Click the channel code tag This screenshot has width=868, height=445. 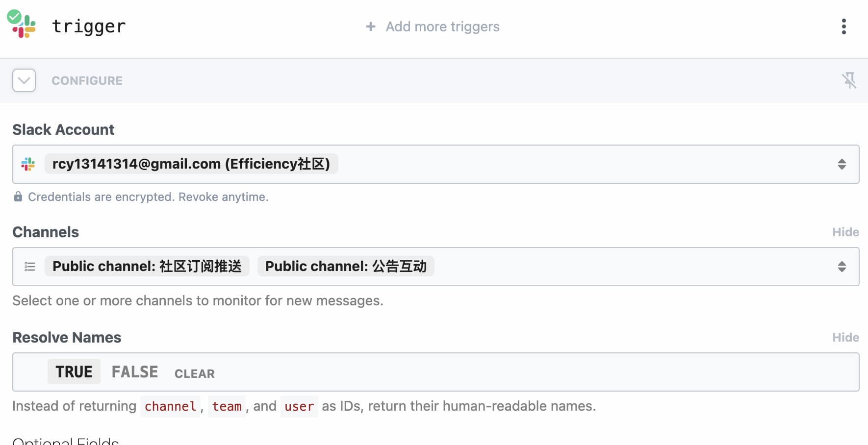click(x=170, y=406)
